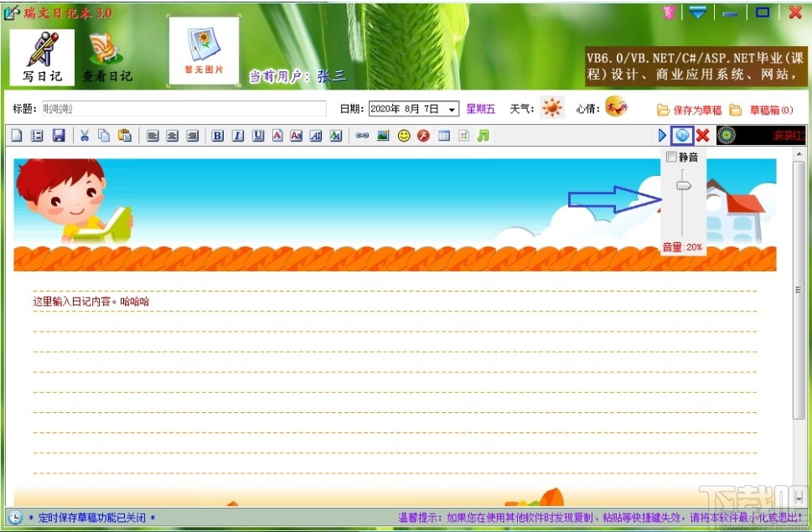
Task: Insert an emoticon with smiley icon
Action: [404, 136]
